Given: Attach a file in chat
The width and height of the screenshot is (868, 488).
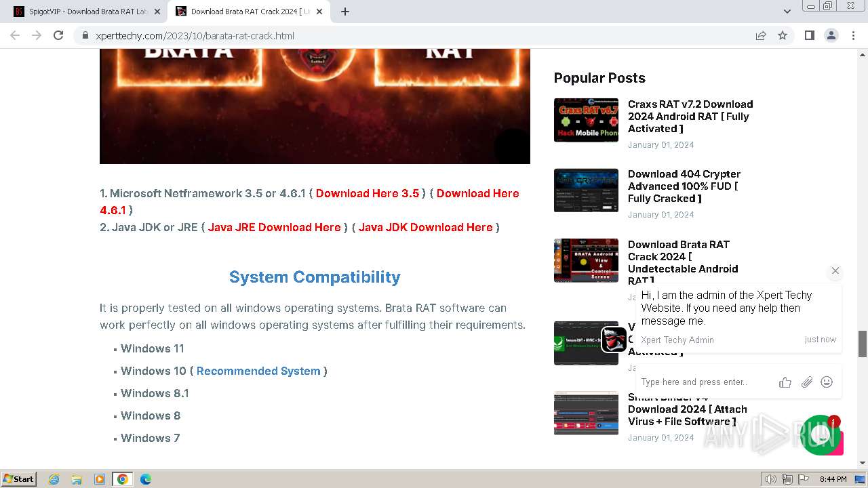Looking at the screenshot, I should [806, 382].
